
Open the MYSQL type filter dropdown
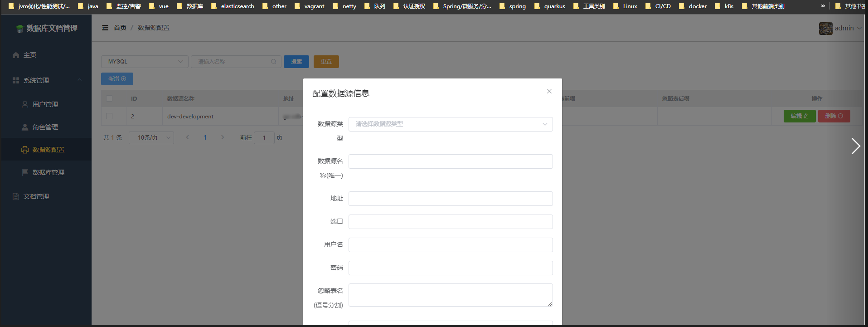[x=145, y=62]
